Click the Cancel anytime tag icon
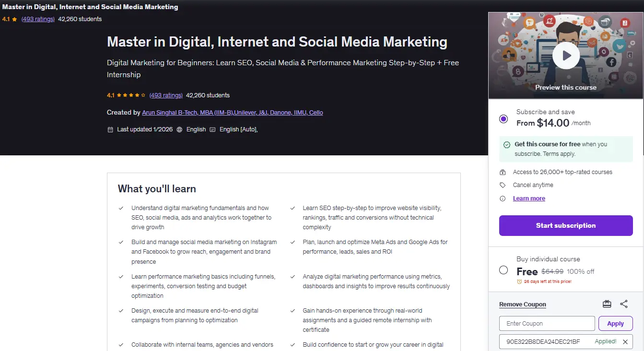The width and height of the screenshot is (644, 351). pos(503,185)
